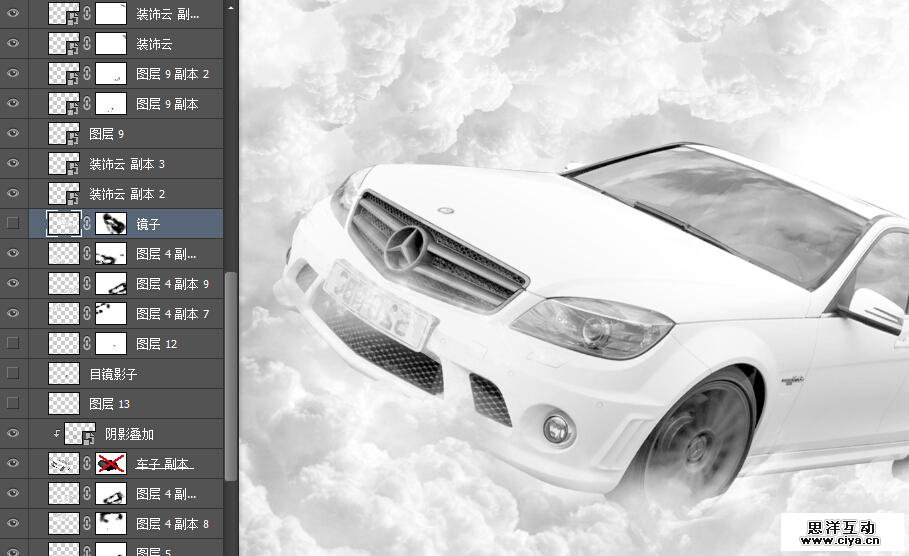Select the layer named 装饰云
The height and width of the screenshot is (556, 909).
(154, 44)
